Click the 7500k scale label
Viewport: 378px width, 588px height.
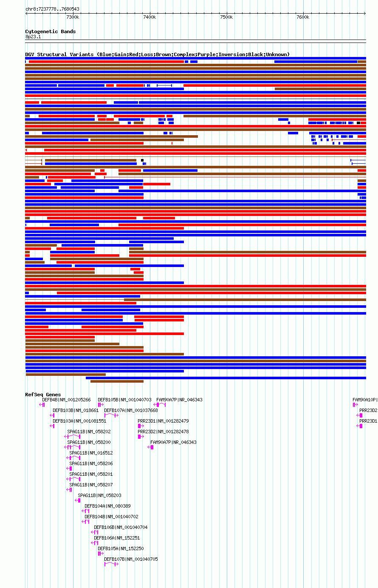[226, 17]
